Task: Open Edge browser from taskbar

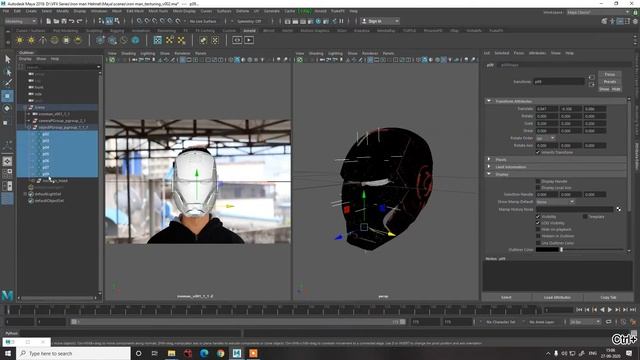Action: [204, 353]
